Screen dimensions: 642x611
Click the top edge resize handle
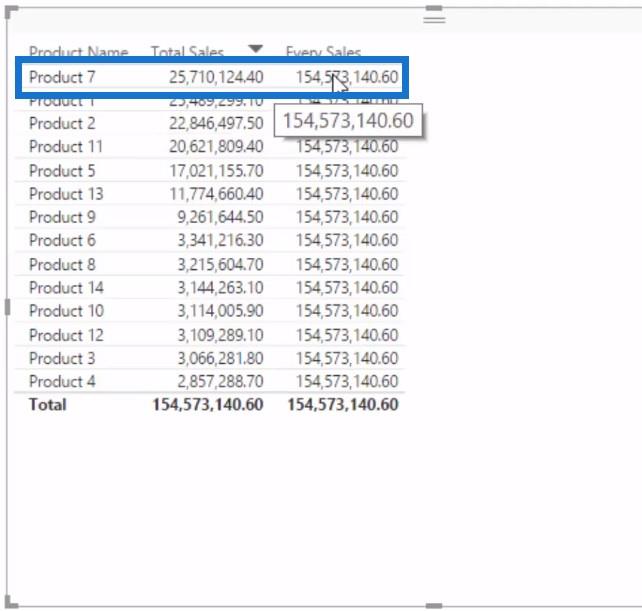click(434, 8)
